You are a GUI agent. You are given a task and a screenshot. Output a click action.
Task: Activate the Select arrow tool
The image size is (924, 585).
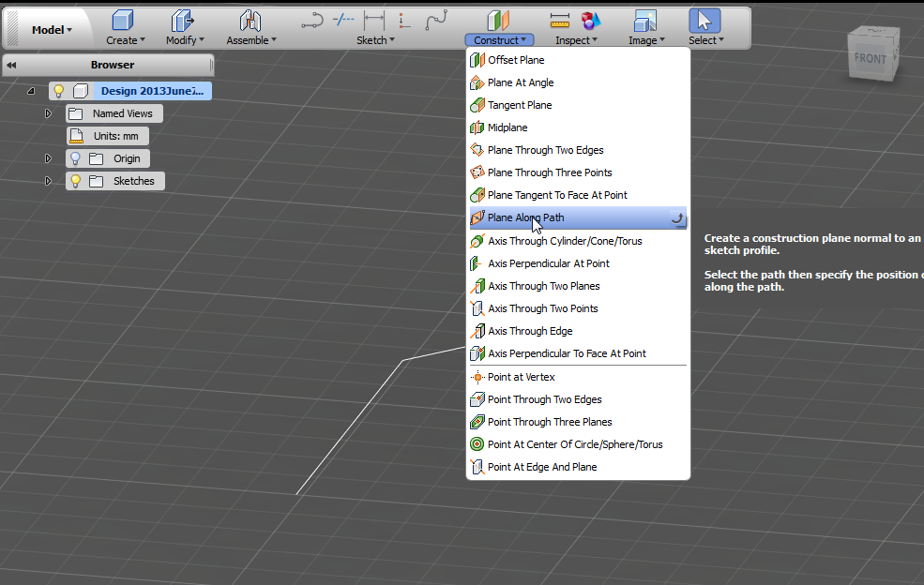point(704,19)
